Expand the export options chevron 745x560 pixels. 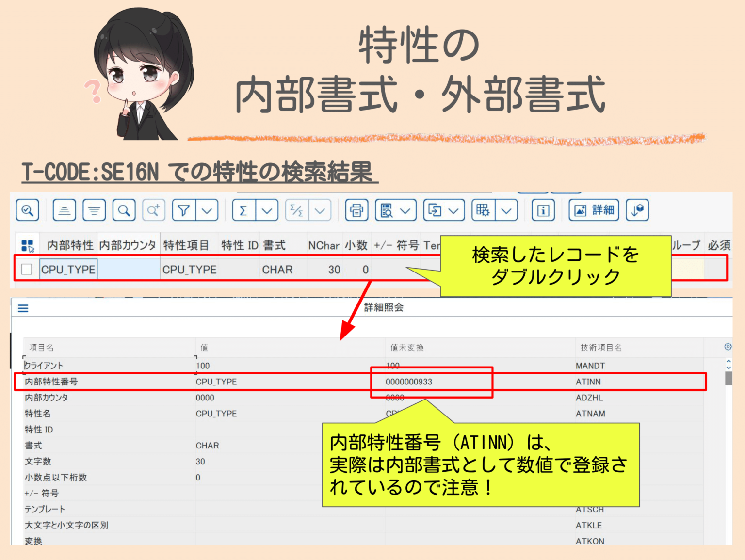[454, 210]
